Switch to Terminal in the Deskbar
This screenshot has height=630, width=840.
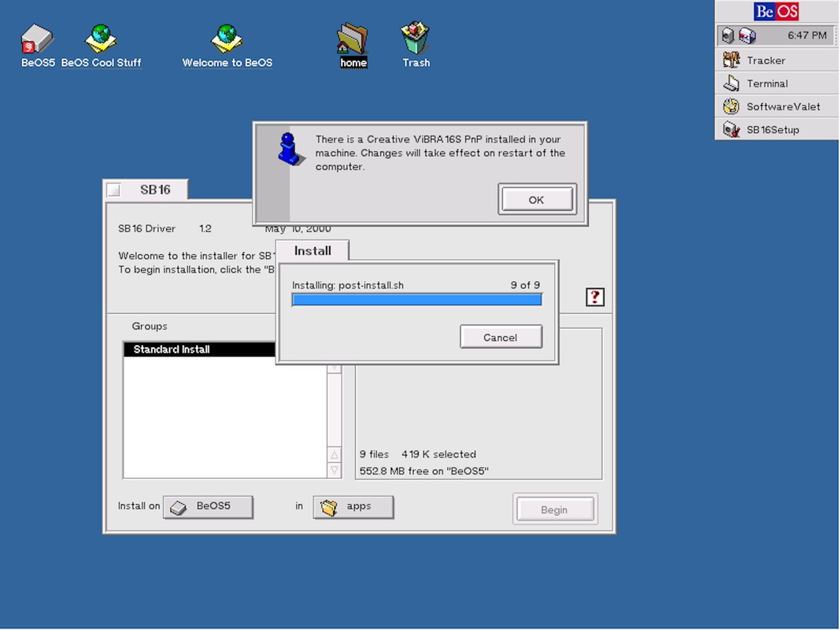776,83
